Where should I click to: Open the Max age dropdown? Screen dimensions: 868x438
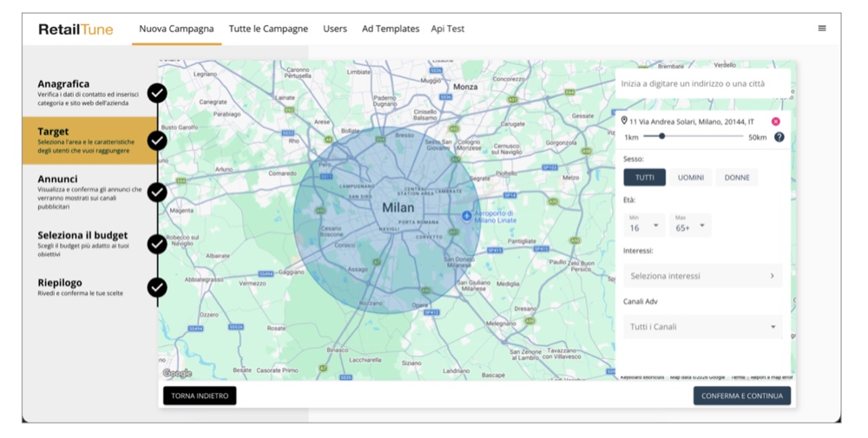click(690, 226)
